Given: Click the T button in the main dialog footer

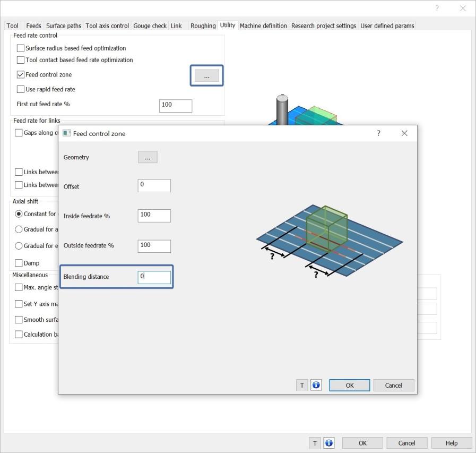Looking at the screenshot, I should [x=315, y=443].
